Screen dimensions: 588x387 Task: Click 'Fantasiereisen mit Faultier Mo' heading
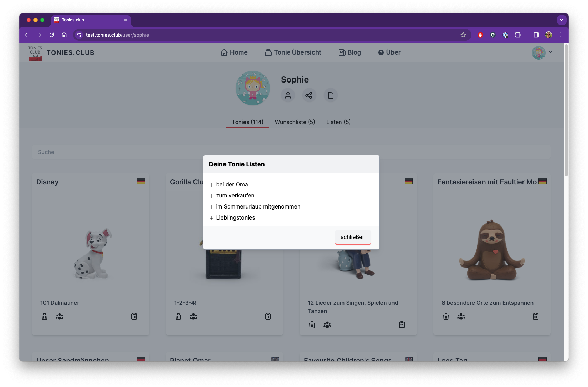[487, 182]
